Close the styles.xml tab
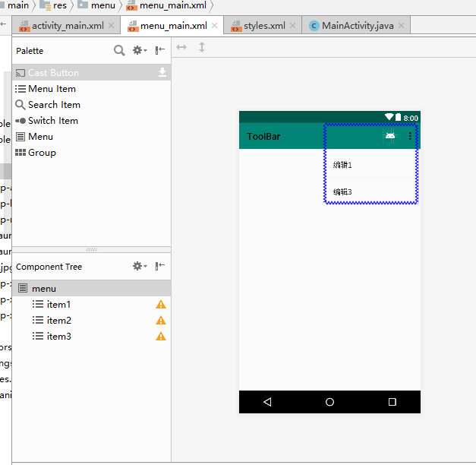Screen dimensions: 476x465 click(x=292, y=26)
